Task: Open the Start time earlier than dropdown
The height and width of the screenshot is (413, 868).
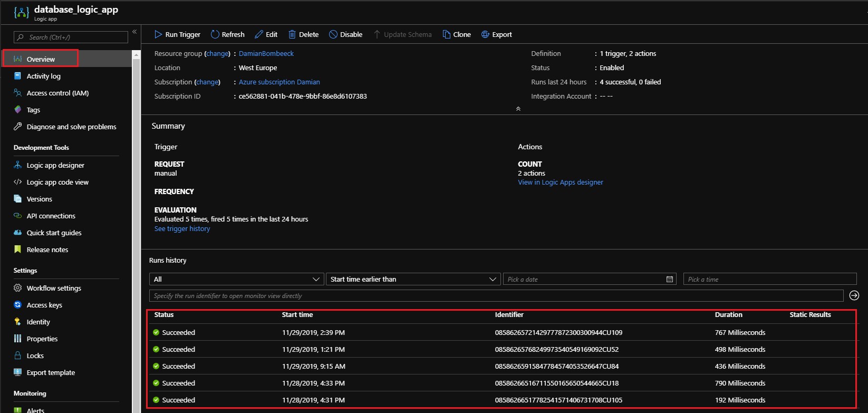Action: [x=413, y=279]
